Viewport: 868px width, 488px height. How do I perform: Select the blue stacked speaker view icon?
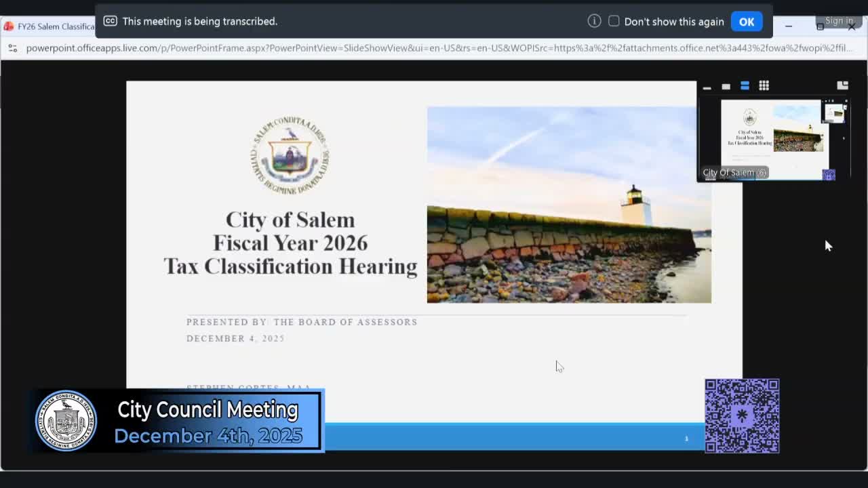click(745, 85)
